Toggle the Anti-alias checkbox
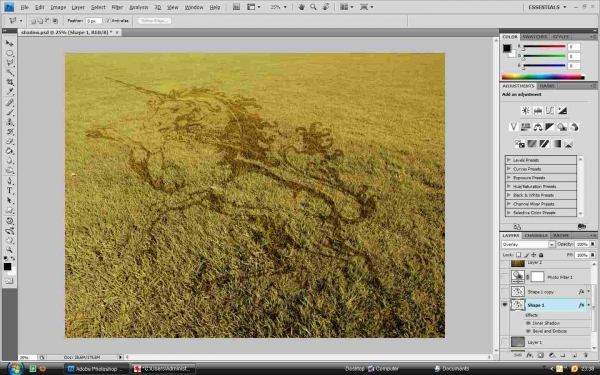 (108, 21)
